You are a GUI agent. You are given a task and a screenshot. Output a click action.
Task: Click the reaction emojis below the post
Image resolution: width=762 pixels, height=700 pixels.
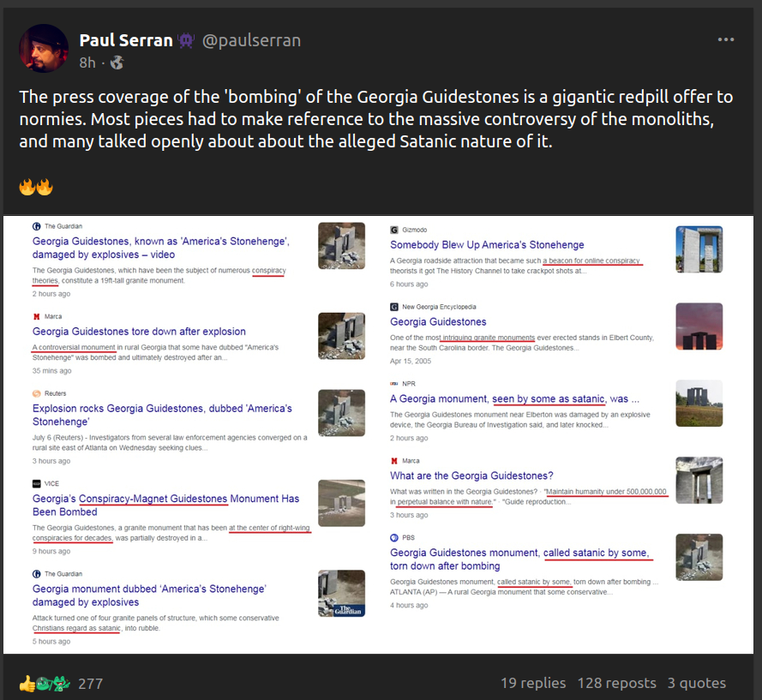45,683
